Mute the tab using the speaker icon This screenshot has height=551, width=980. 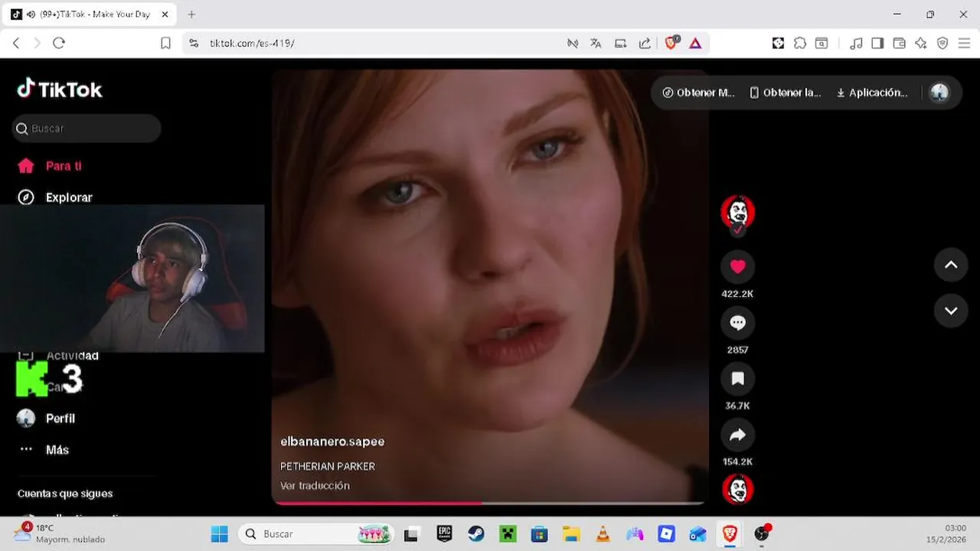31,15
